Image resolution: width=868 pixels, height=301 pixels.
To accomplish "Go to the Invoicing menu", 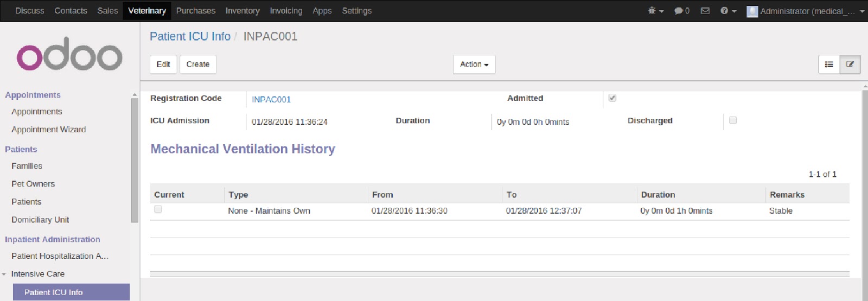I will click(286, 11).
